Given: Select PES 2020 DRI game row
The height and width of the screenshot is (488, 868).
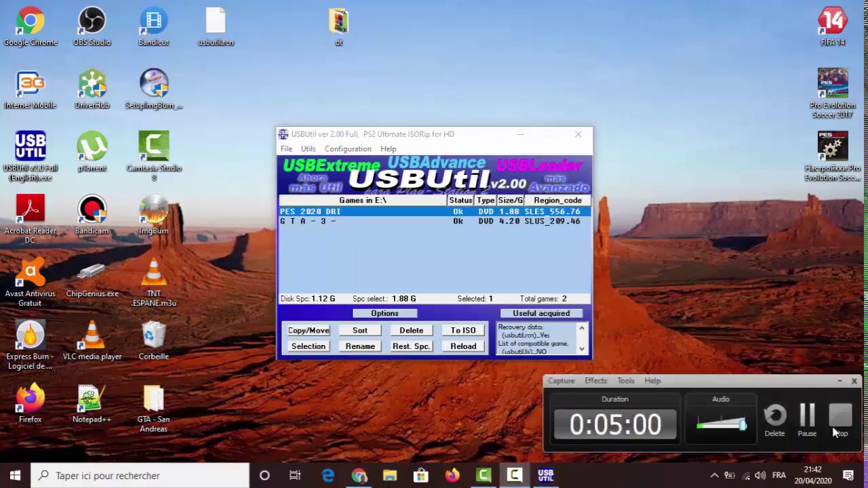Looking at the screenshot, I should (x=434, y=211).
